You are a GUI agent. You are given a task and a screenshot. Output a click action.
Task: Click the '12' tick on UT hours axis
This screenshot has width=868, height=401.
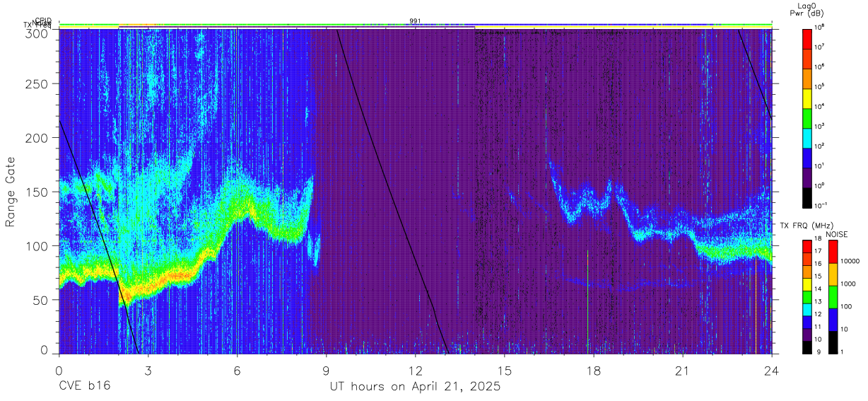click(415, 370)
